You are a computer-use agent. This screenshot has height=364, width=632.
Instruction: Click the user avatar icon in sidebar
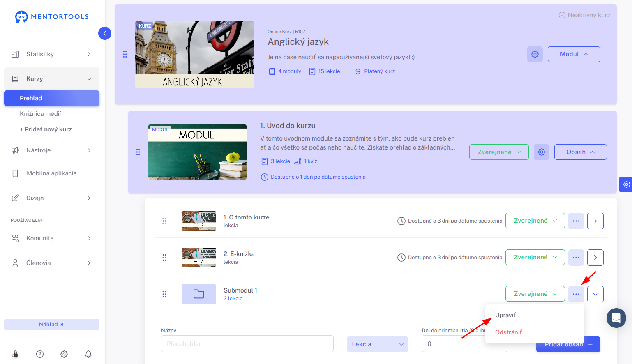(x=16, y=354)
